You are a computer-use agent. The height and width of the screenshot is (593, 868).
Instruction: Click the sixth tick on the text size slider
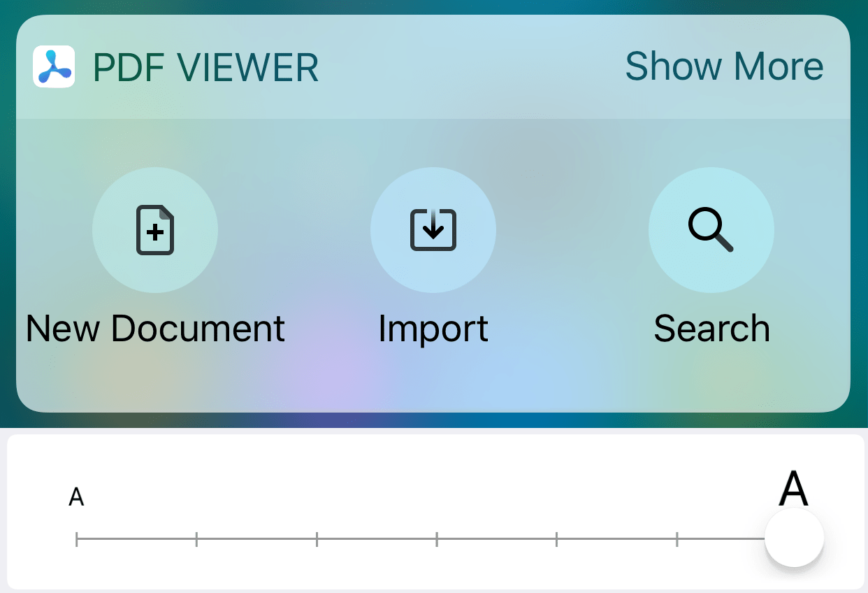pyautogui.click(x=677, y=538)
